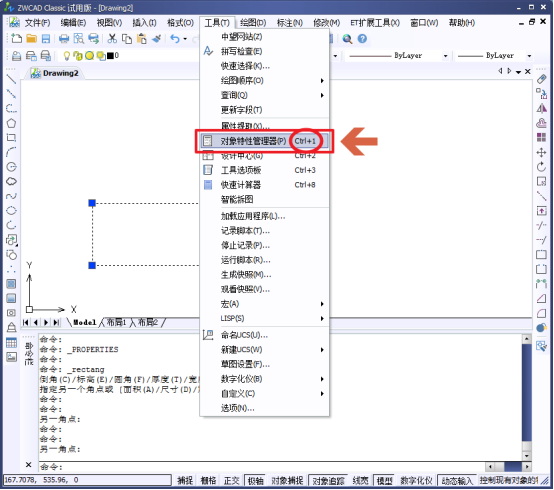Click the Save icon in toolbar

point(46,39)
